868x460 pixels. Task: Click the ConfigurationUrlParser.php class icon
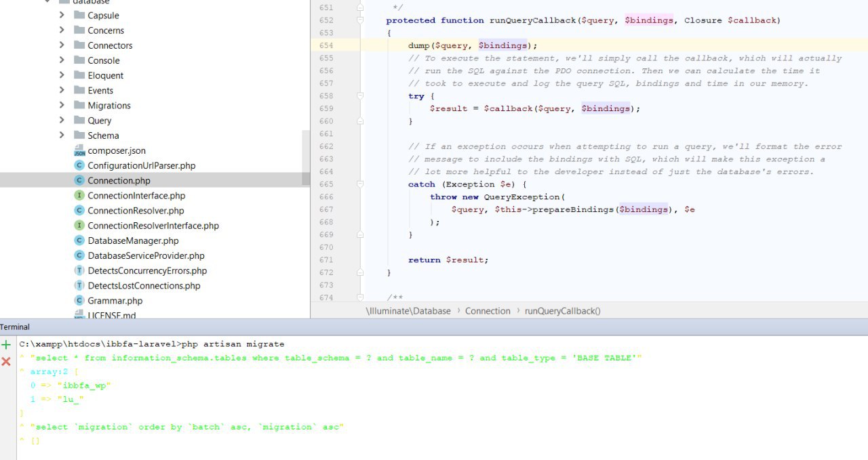point(79,165)
